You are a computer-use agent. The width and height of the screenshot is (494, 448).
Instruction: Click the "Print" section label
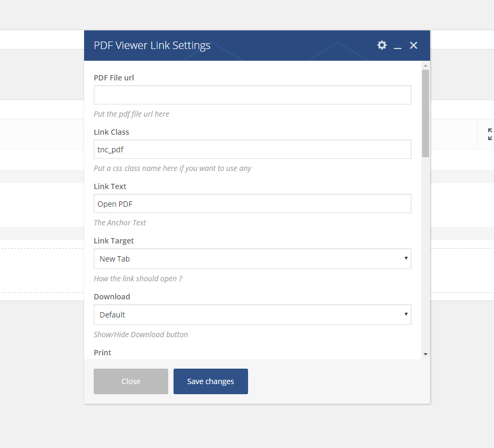coord(103,353)
